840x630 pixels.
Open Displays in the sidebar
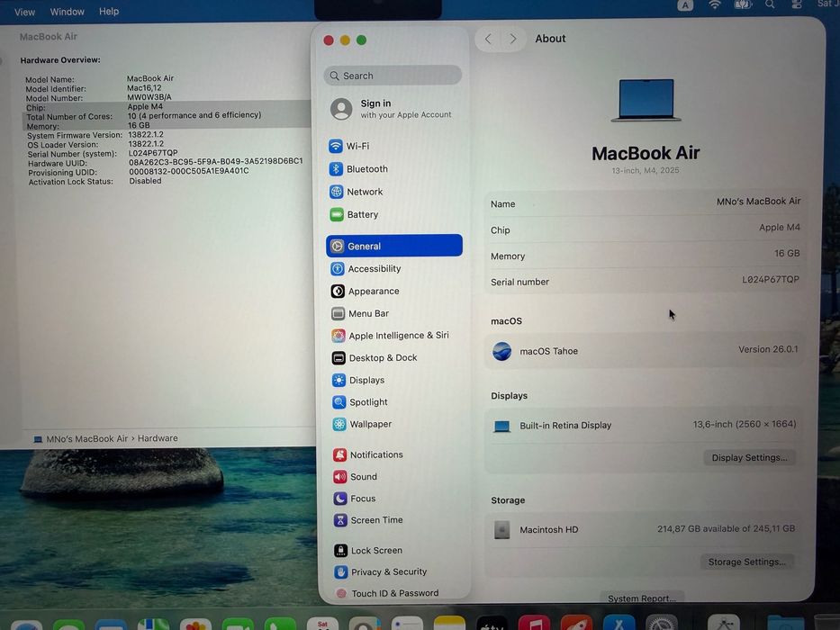coord(358,380)
